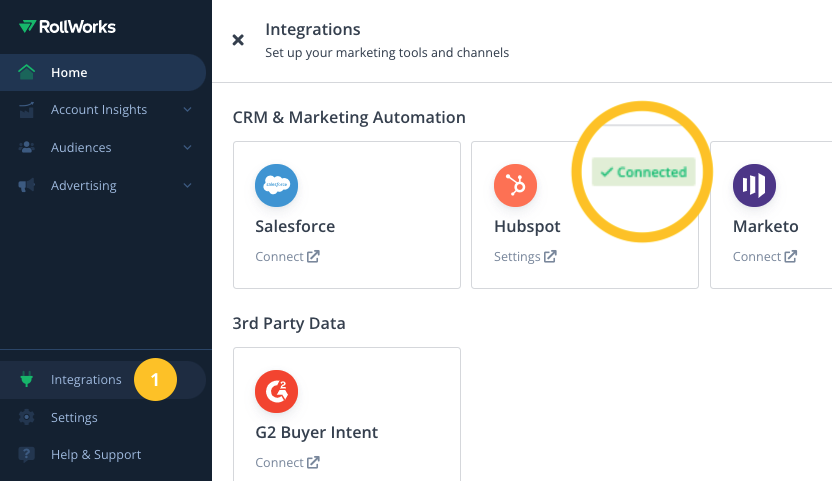
Task: Select the Salesforce card title
Action: click(295, 227)
